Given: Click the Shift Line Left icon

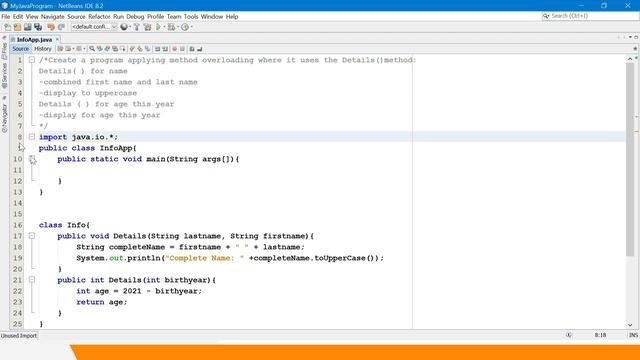Looking at the screenshot, I should point(157,49).
